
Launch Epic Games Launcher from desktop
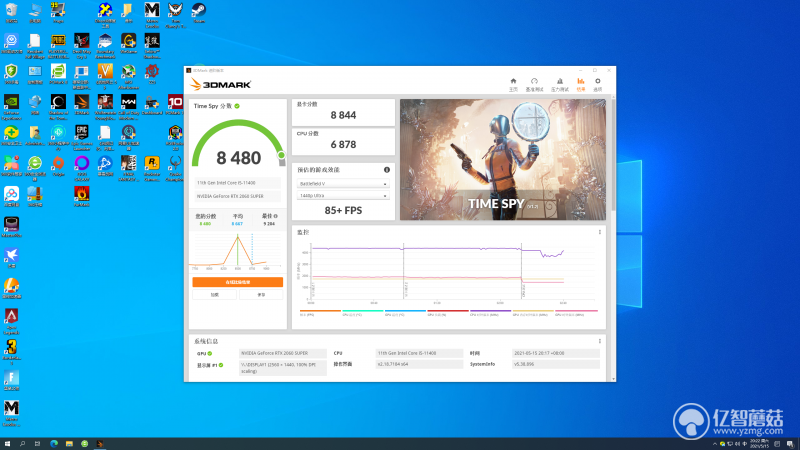[x=82, y=138]
